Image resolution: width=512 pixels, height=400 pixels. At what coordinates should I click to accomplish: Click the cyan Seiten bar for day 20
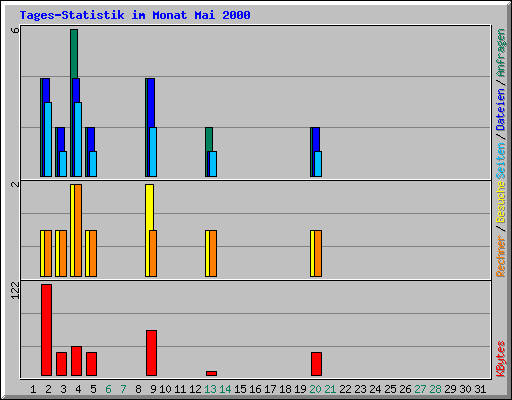318,164
